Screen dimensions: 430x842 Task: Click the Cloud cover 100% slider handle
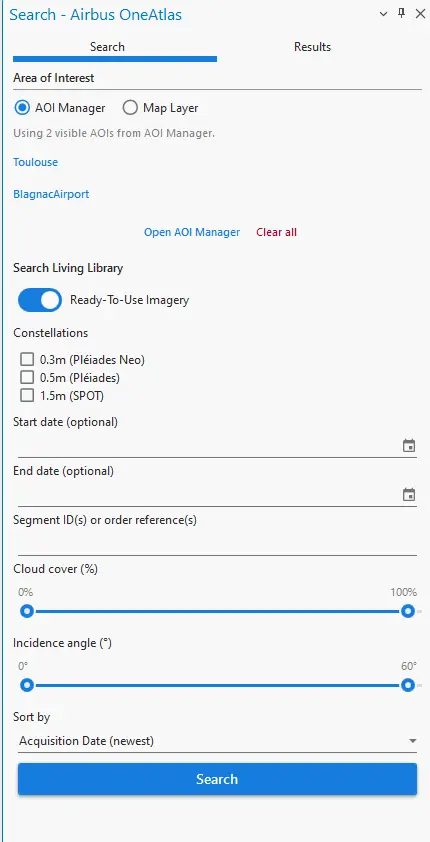coord(408,611)
